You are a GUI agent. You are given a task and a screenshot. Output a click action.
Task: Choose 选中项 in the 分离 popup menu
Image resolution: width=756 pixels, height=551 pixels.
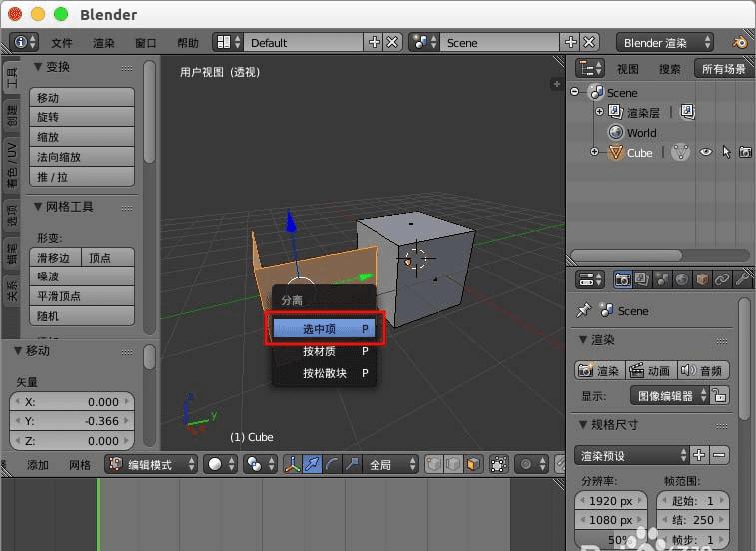[x=325, y=328]
